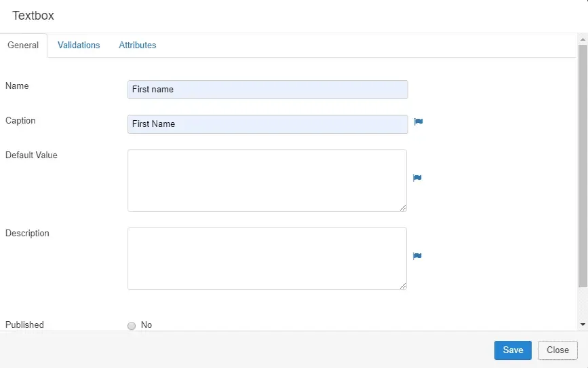Screen dimensions: 588x368
Task: Click the vertical scrollbar thumb
Action: [x=583, y=166]
